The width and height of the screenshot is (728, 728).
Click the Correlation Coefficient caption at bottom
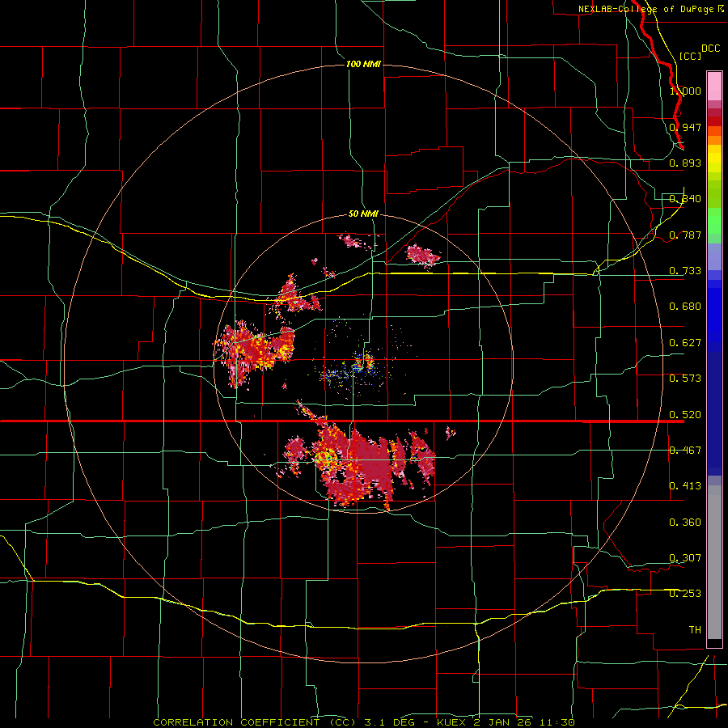tap(364, 722)
